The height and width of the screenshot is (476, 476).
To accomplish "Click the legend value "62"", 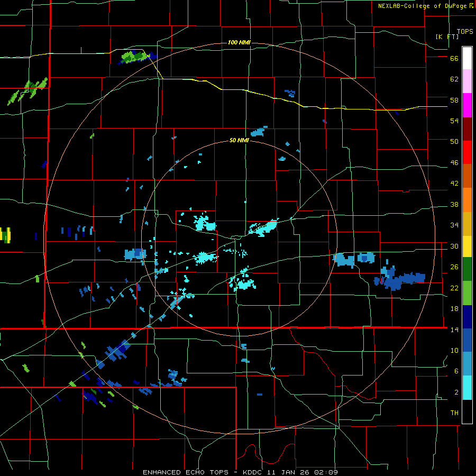I will pyautogui.click(x=454, y=79).
